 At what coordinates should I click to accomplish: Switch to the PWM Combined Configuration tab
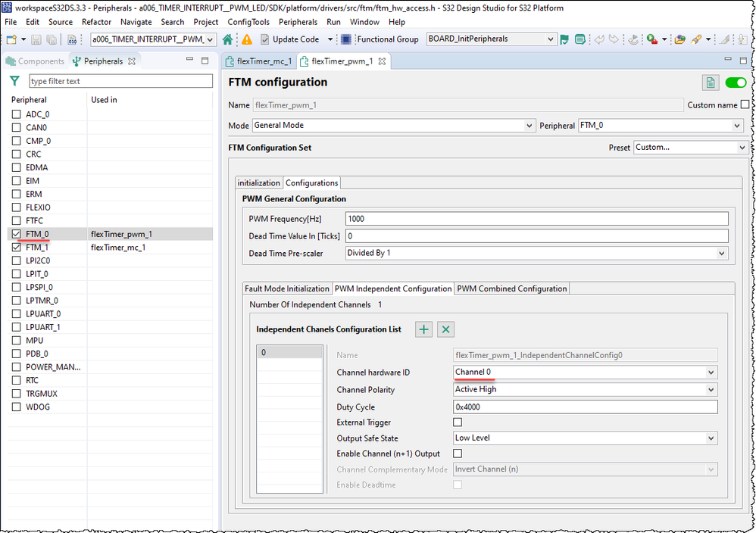511,288
